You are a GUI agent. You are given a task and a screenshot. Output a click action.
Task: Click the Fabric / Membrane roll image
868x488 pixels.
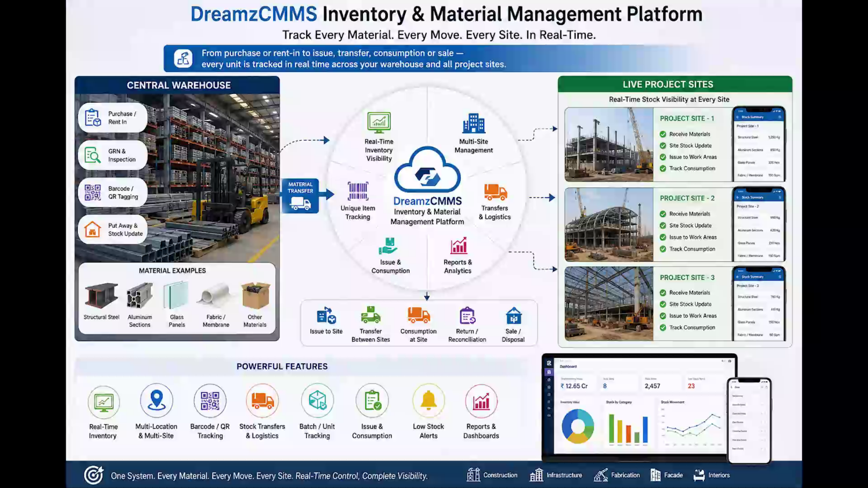(216, 295)
